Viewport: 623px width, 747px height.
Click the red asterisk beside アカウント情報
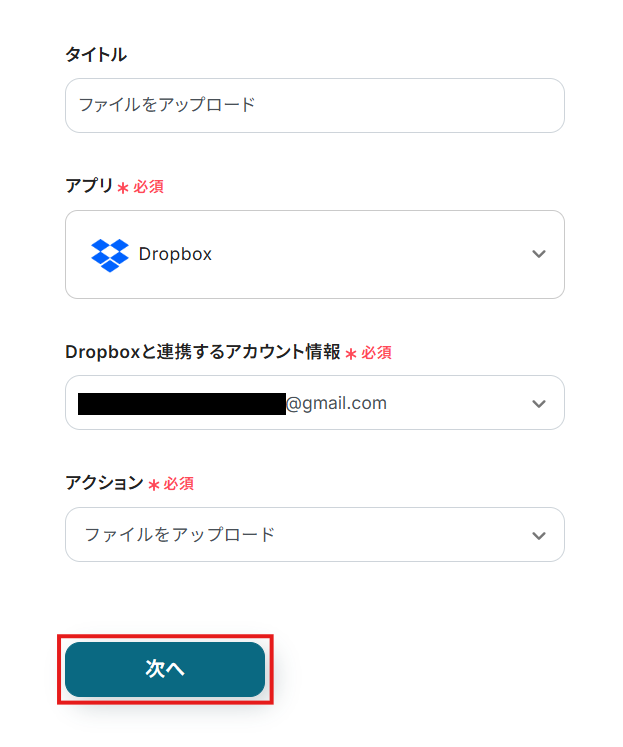click(351, 354)
